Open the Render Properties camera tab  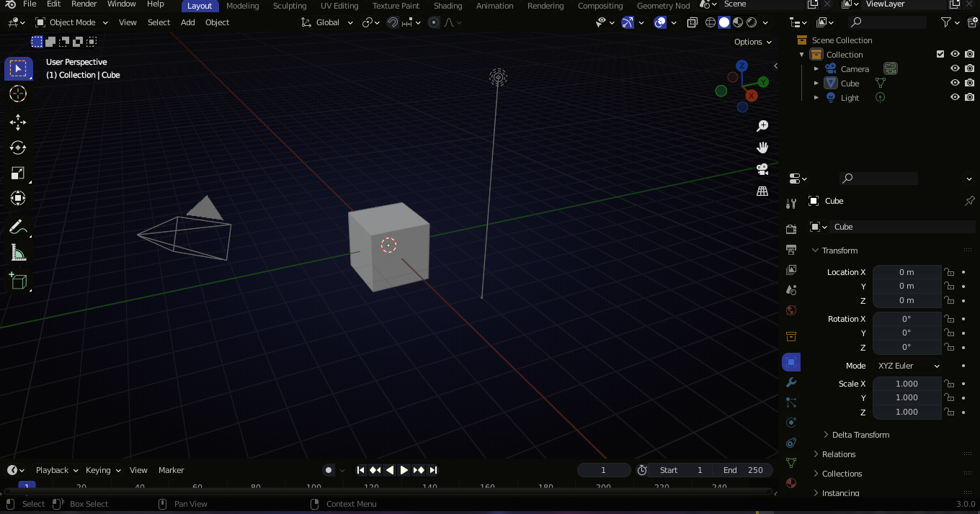[791, 228]
